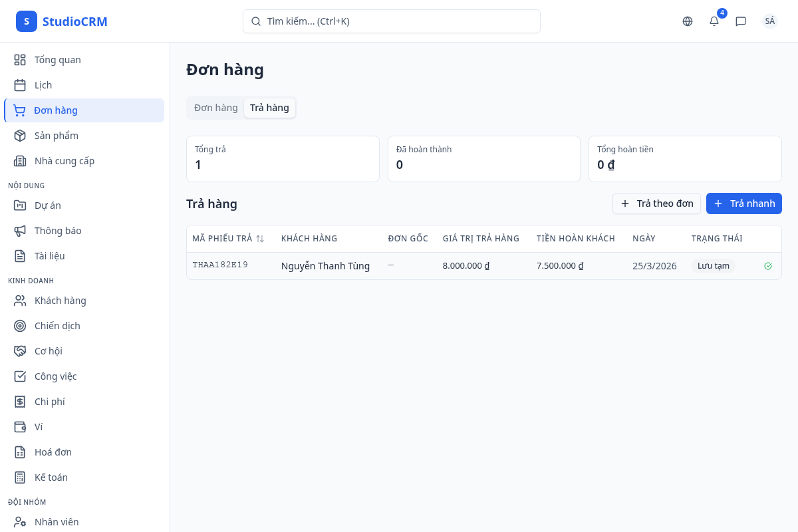Open Hoá đơn in sidebar
The image size is (798, 532).
coord(53,452)
